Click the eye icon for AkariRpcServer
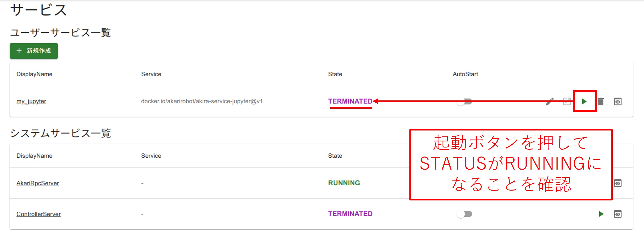 click(x=617, y=183)
